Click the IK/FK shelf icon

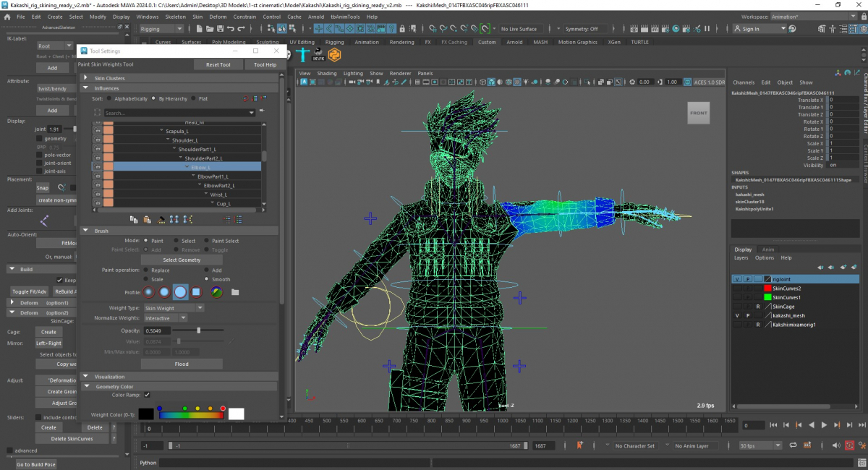coord(318,56)
